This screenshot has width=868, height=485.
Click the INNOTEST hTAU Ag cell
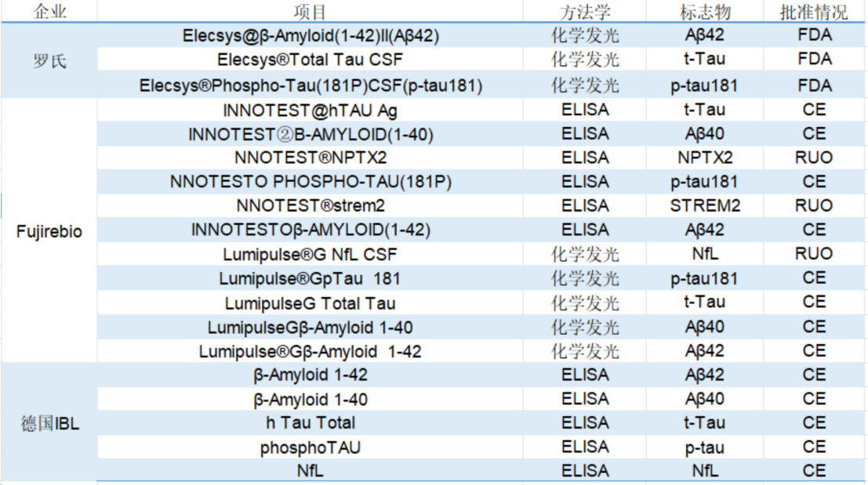point(310,110)
